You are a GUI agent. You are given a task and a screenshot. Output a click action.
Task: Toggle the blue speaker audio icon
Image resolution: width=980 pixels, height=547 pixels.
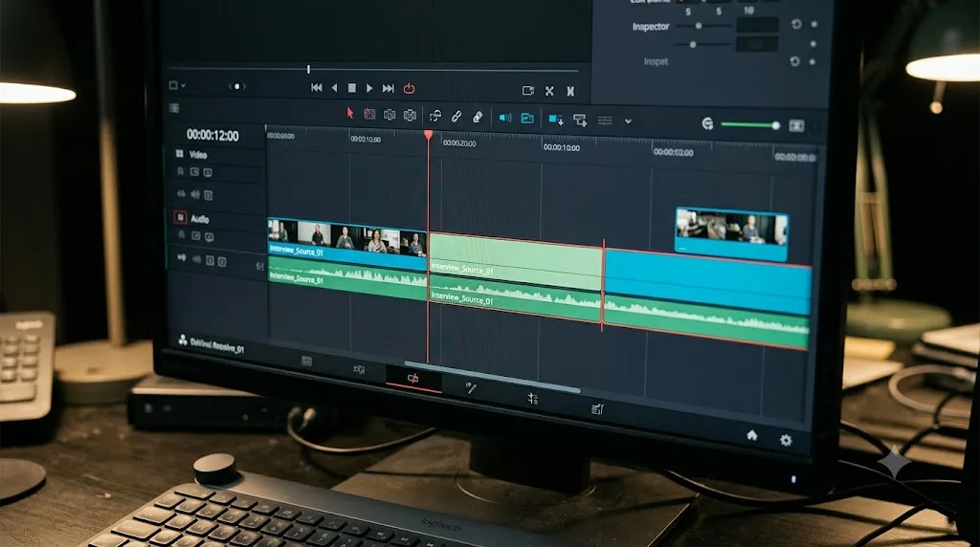[505, 118]
